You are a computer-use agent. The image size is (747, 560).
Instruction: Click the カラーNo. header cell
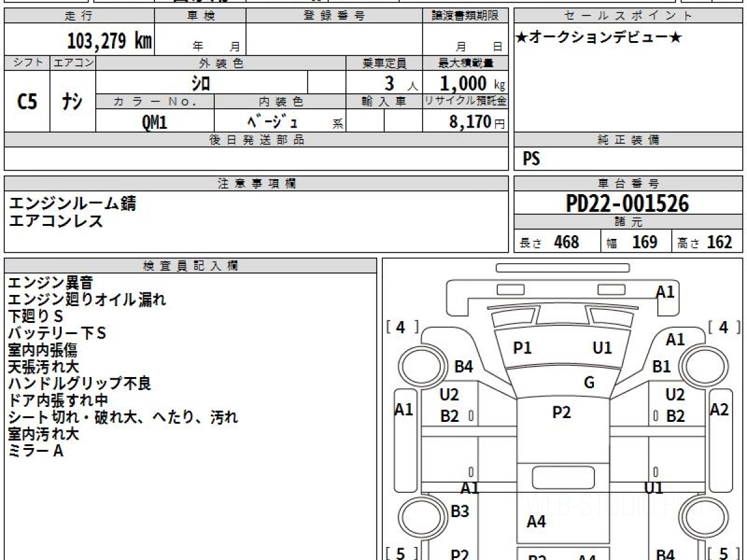pos(155,101)
